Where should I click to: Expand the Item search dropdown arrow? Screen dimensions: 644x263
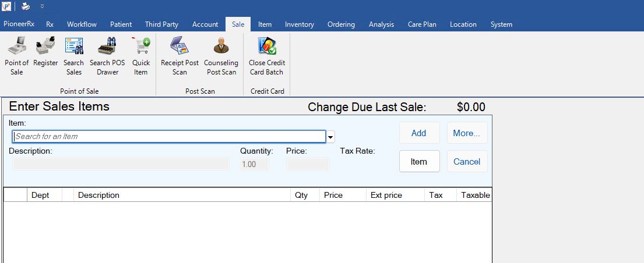(x=330, y=137)
